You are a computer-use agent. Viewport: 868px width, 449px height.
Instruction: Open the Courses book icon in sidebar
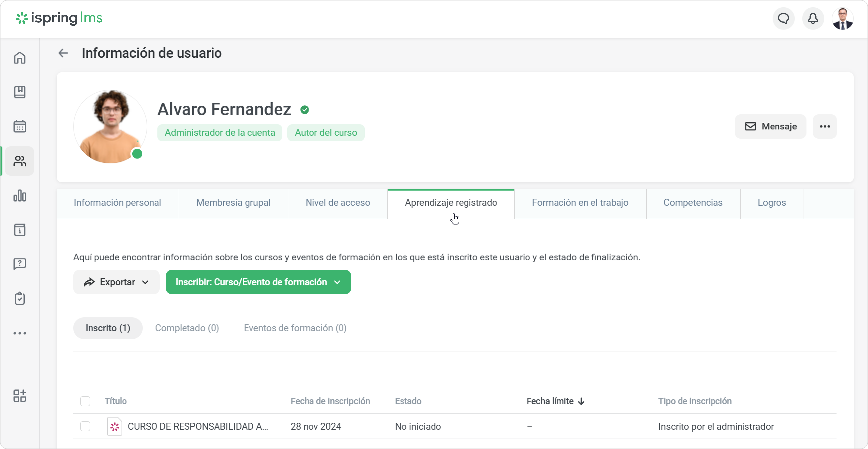[x=20, y=92]
